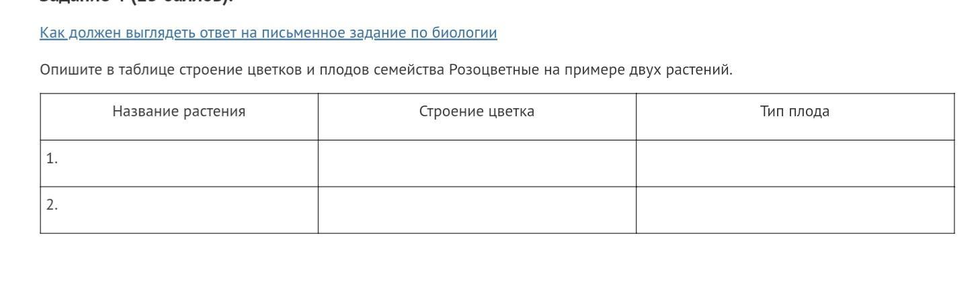Click the number '2.' in the table
This screenshot has height=285, width=980.
click(52, 205)
